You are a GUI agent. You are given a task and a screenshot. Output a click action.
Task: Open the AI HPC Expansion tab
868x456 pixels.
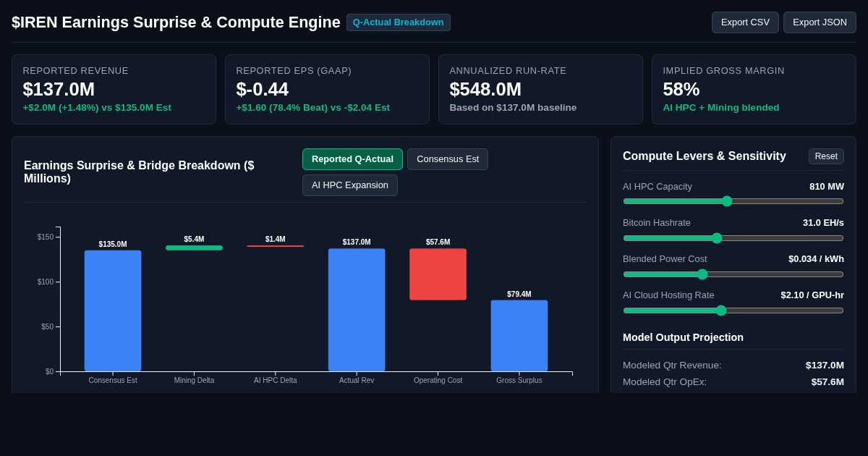350,185
